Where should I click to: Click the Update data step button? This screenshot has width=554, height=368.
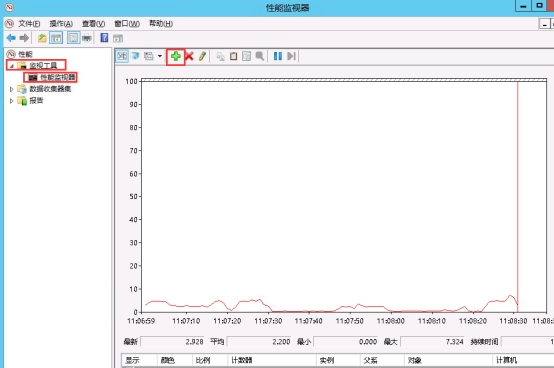[x=291, y=56]
